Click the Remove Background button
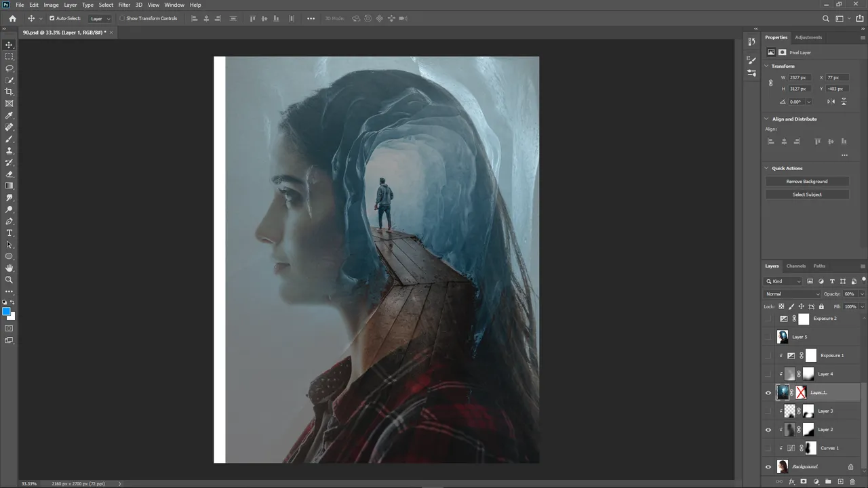 [807, 182]
